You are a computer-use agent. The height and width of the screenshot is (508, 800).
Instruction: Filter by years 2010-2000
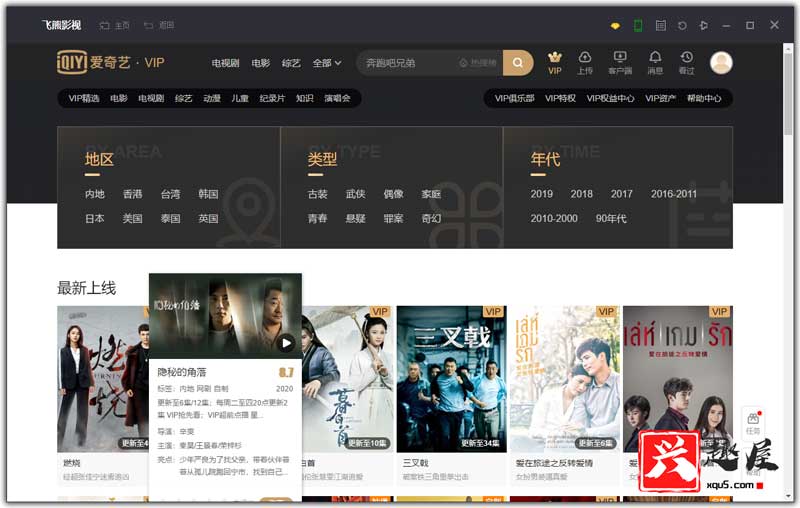pyautogui.click(x=554, y=218)
